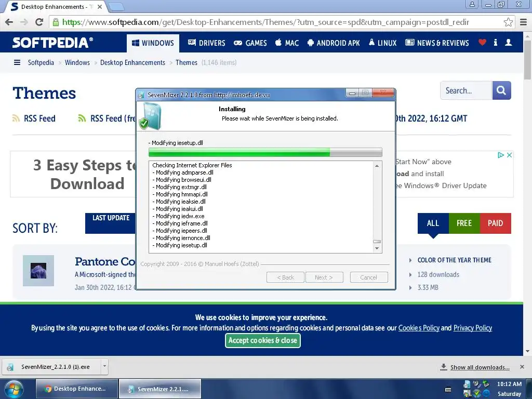Viewport: 532px width, 399px height.
Task: Click the Windows breadcrumb link
Action: 77,62
